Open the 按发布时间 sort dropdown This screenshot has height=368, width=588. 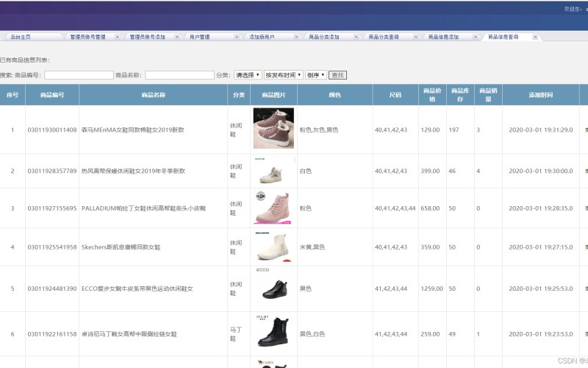284,75
